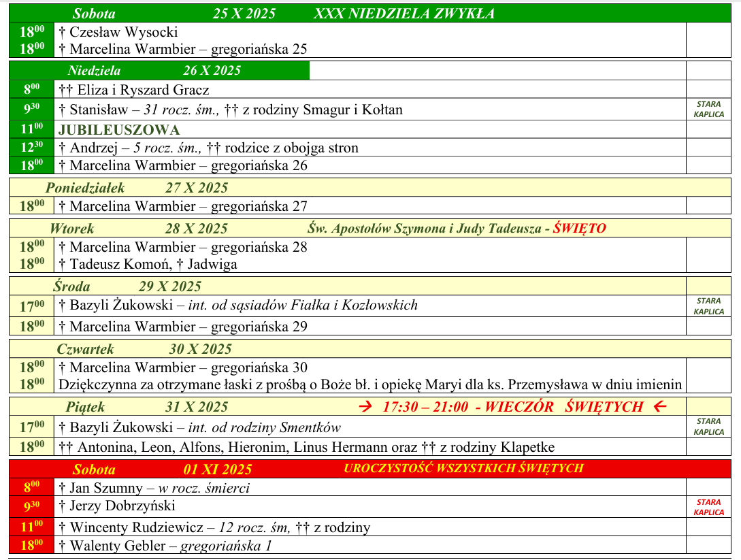Image resolution: width=741 pixels, height=560 pixels.
Task: Click the red left arrow after ŚWIĘTYCH
Action: tap(658, 407)
